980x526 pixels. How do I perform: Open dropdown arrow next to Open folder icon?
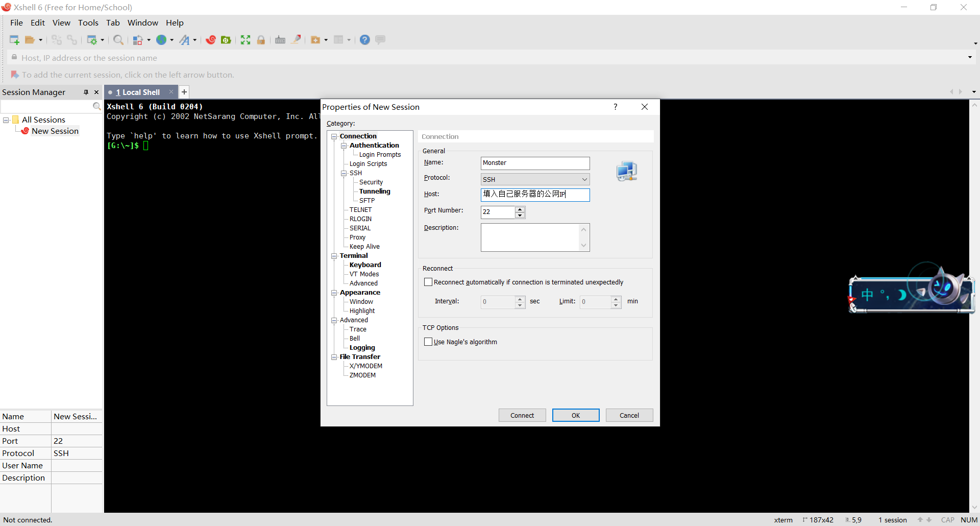(x=41, y=40)
